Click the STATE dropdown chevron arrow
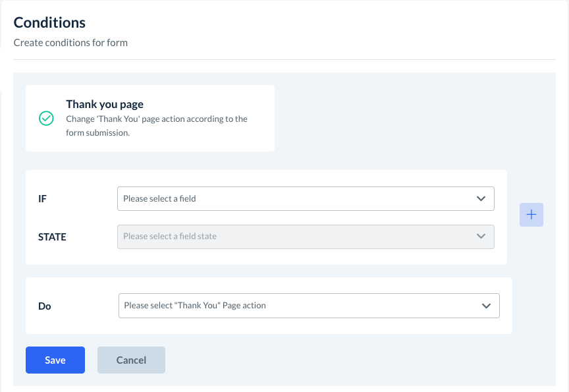 pos(480,236)
